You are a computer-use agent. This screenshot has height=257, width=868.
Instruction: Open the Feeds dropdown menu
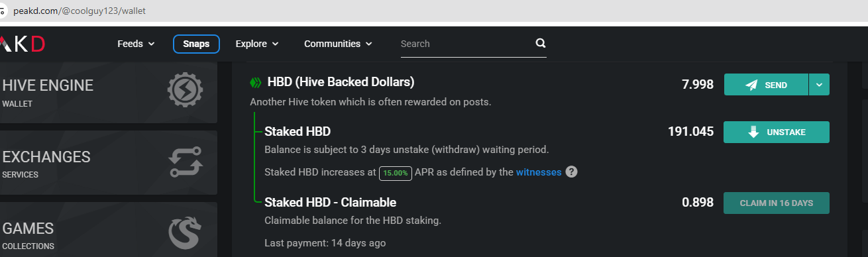(x=136, y=44)
